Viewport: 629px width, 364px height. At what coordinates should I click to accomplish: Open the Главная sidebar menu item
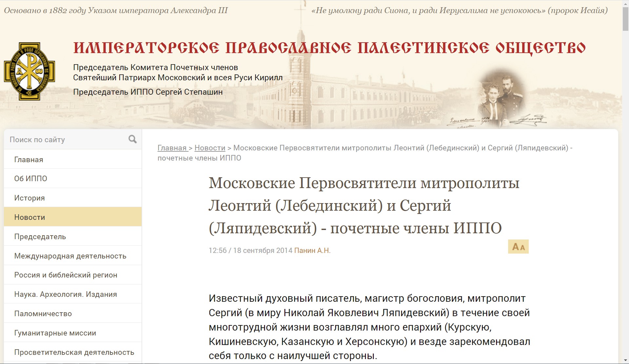click(x=73, y=160)
